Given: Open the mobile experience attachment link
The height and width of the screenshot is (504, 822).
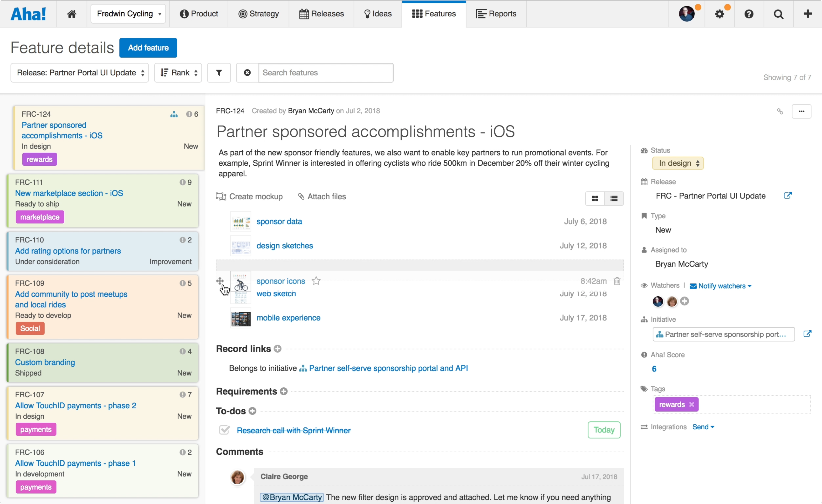Looking at the screenshot, I should point(288,318).
